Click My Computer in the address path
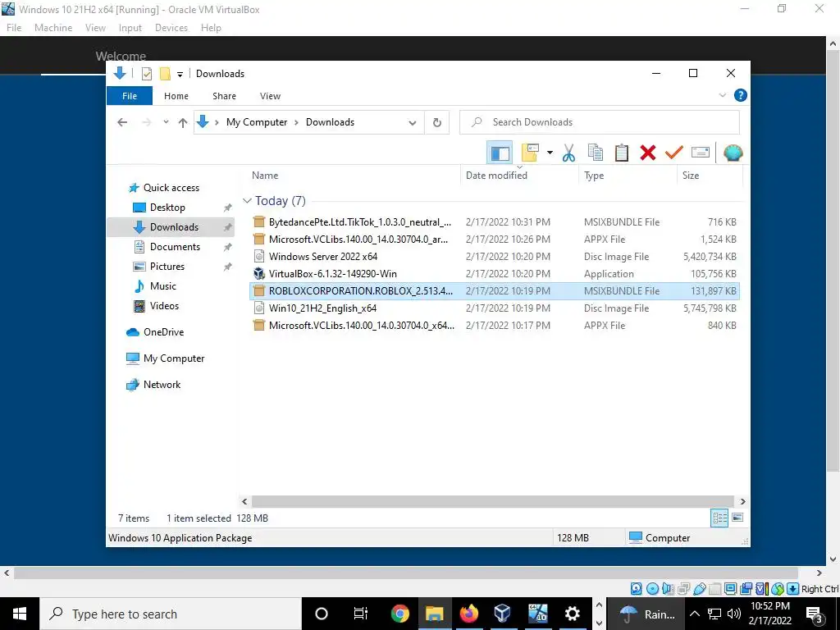 pyautogui.click(x=257, y=122)
